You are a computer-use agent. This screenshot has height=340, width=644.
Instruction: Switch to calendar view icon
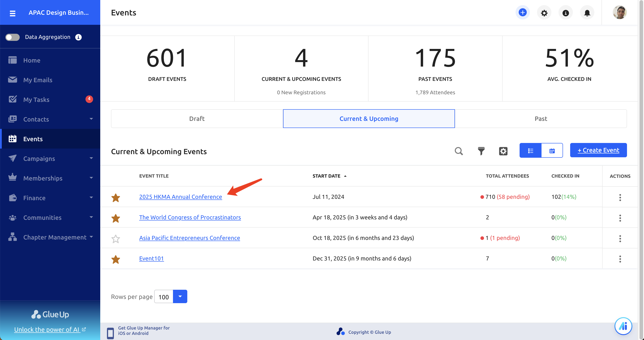click(552, 150)
